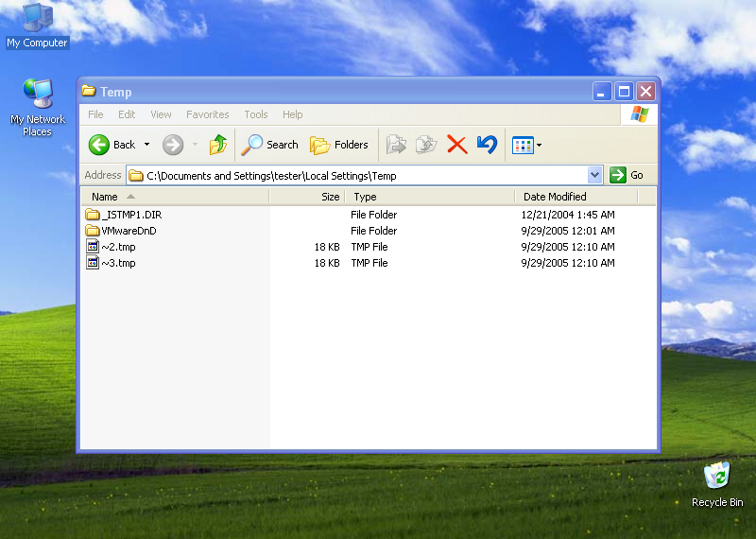Open the Edit menu
This screenshot has width=756, height=539.
(127, 114)
